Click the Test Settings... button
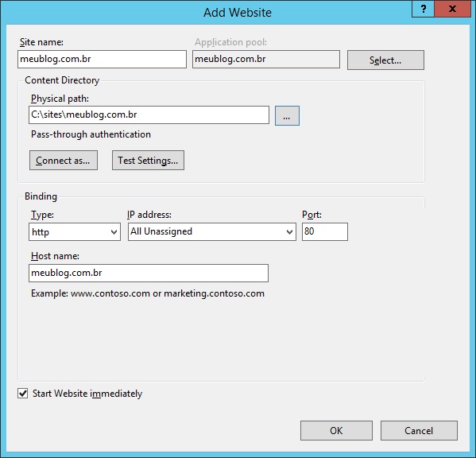This screenshot has height=458, width=476. (148, 160)
